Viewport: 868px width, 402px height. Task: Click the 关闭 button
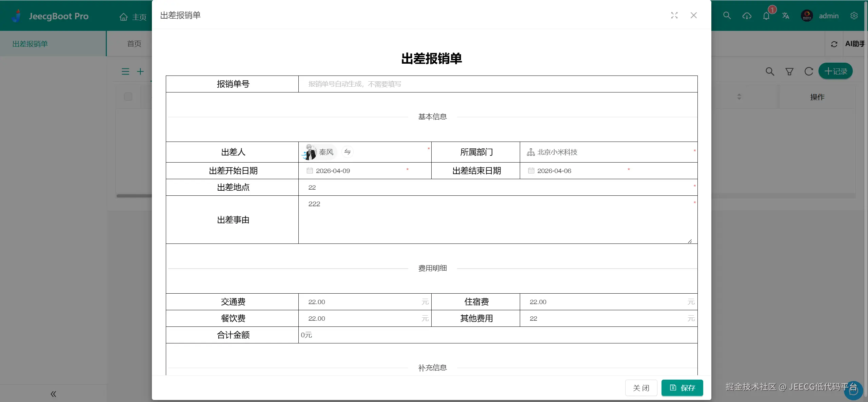(641, 388)
